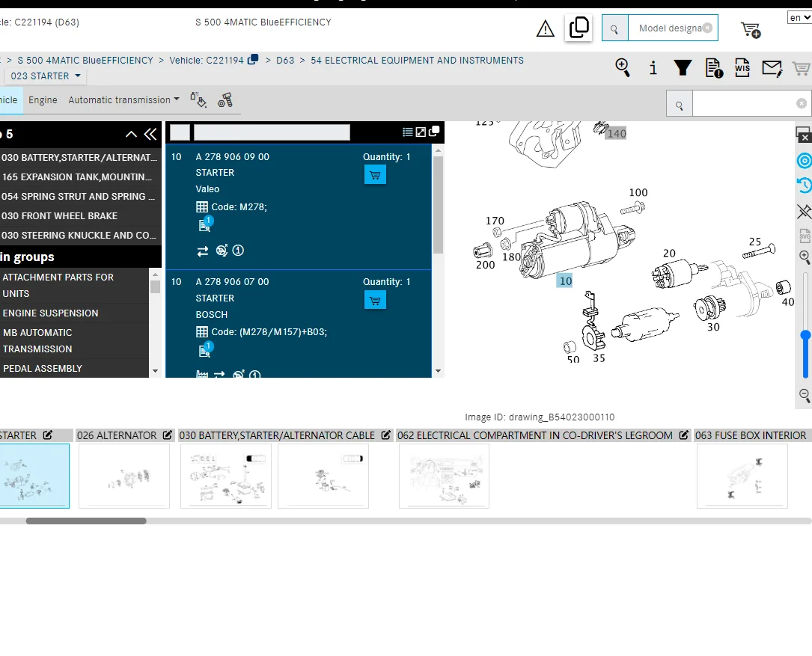The height and width of the screenshot is (656, 812).
Task: Click the zoom out magnifier below slider
Action: 805,396
